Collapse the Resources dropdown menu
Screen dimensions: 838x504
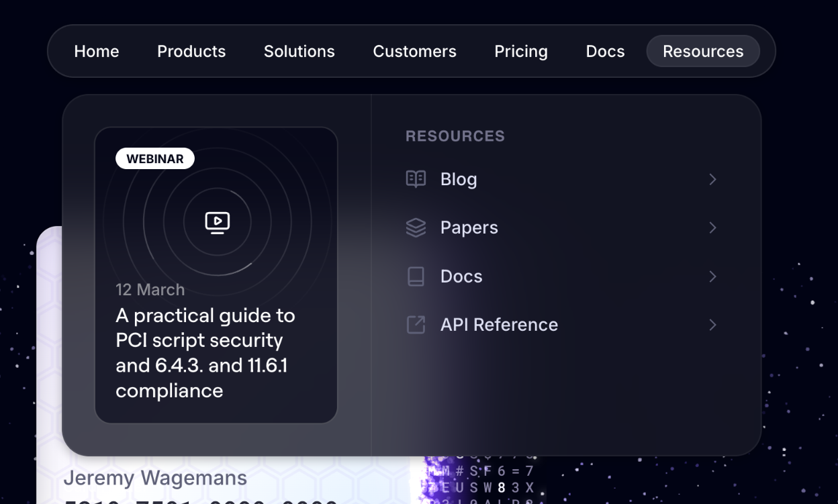[x=702, y=52]
